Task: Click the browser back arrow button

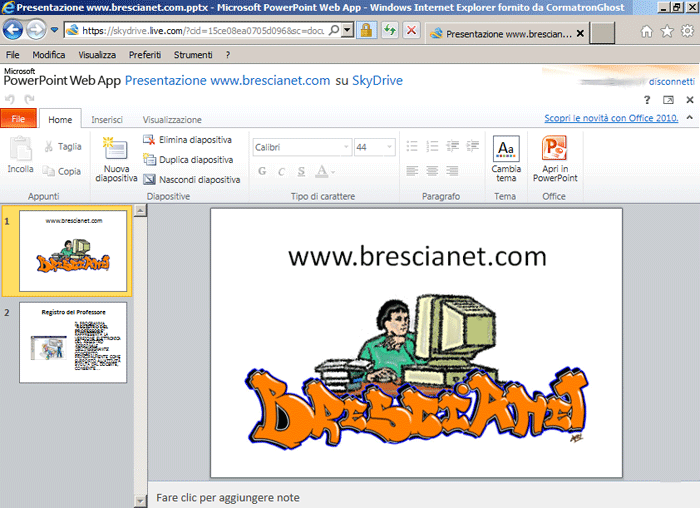Action: pyautogui.click(x=13, y=30)
